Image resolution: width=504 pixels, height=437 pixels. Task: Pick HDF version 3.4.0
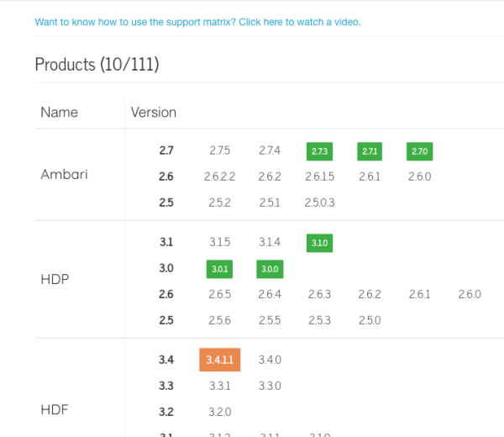pyautogui.click(x=269, y=360)
